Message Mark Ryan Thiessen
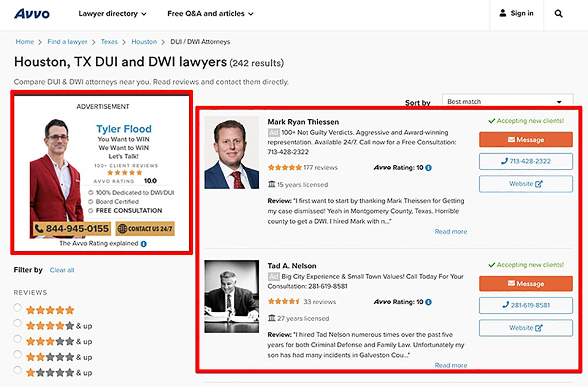The image size is (588, 387). tap(526, 140)
